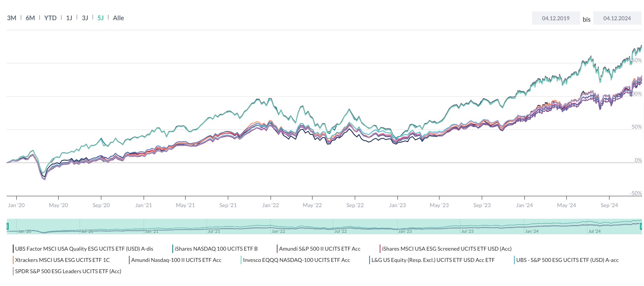This screenshot has width=644, height=286.
Task: Switch to the 6M time range
Action: pos(30,17)
